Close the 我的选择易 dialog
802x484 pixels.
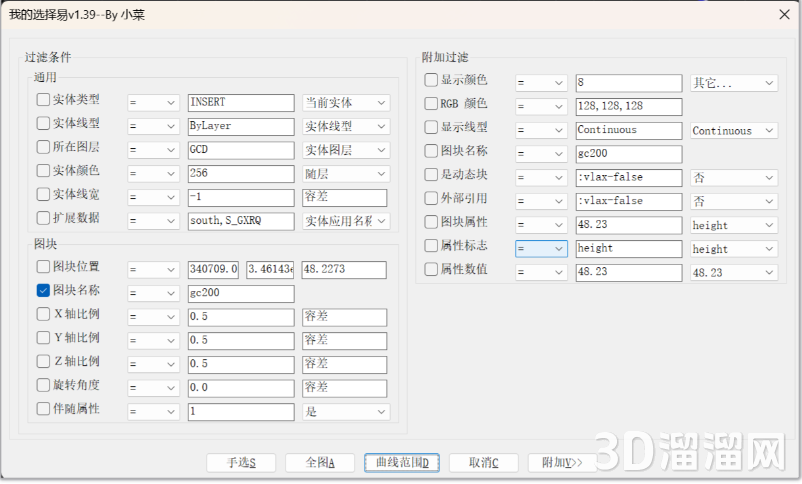[x=785, y=14]
